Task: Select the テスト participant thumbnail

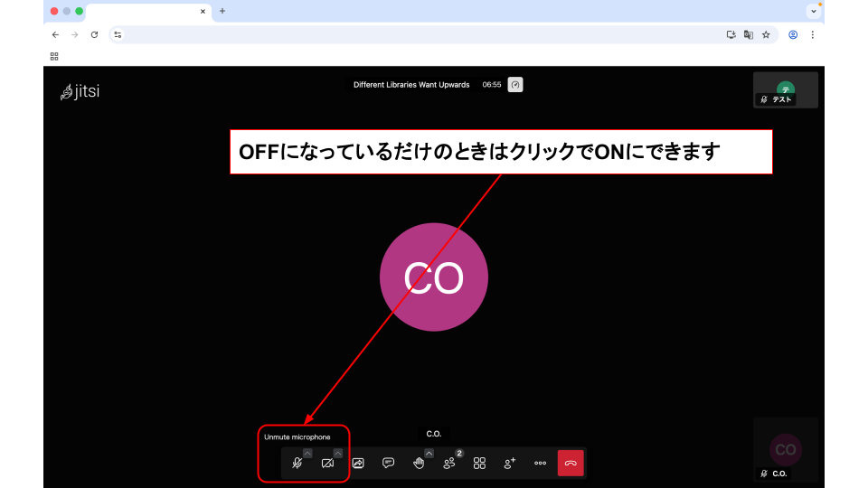Action: [x=786, y=89]
